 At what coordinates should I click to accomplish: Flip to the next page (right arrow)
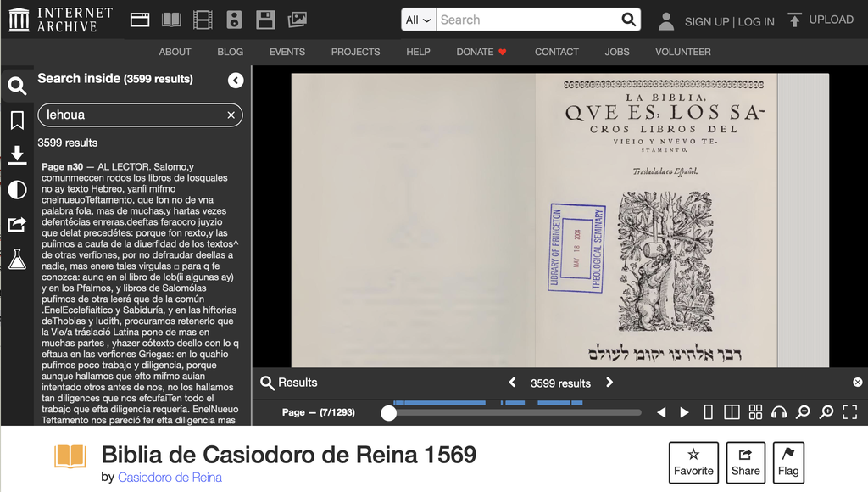coord(685,412)
